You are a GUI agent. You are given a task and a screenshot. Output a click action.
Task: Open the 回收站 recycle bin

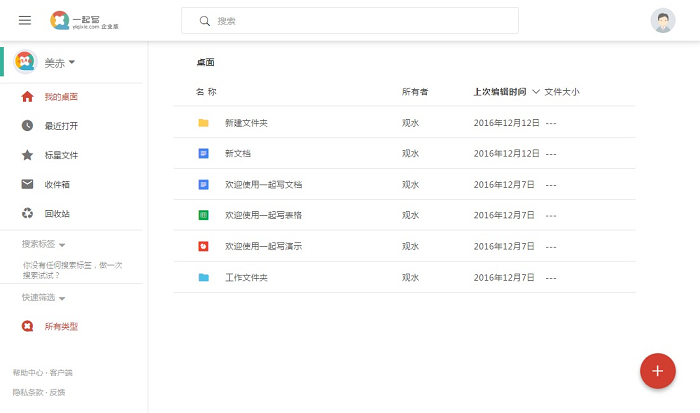point(56,213)
